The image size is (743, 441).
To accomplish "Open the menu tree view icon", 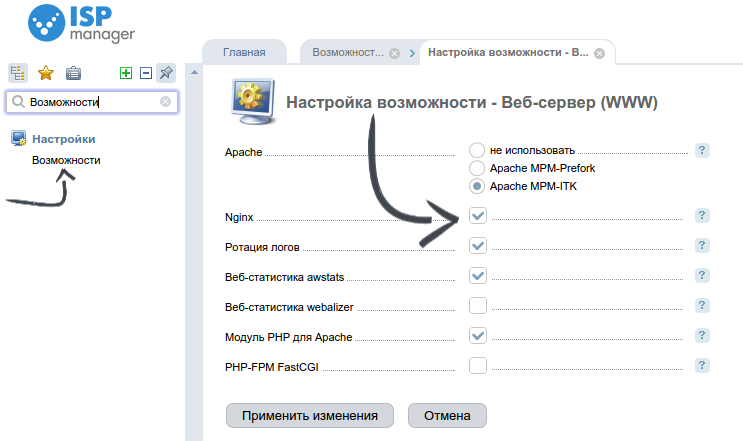I will tap(18, 73).
